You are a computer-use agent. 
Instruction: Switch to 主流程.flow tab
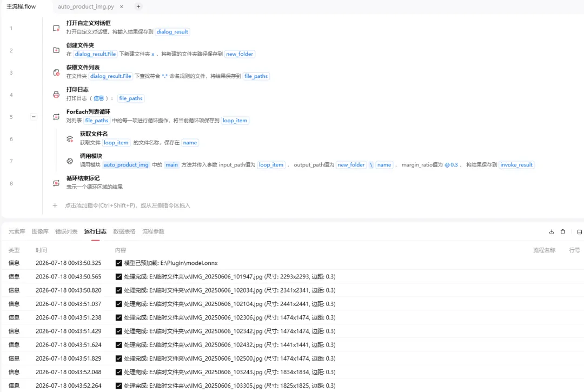point(21,6)
